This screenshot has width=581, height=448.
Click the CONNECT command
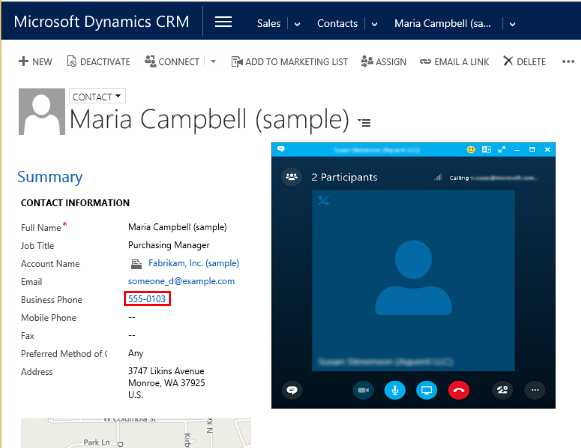click(x=172, y=61)
